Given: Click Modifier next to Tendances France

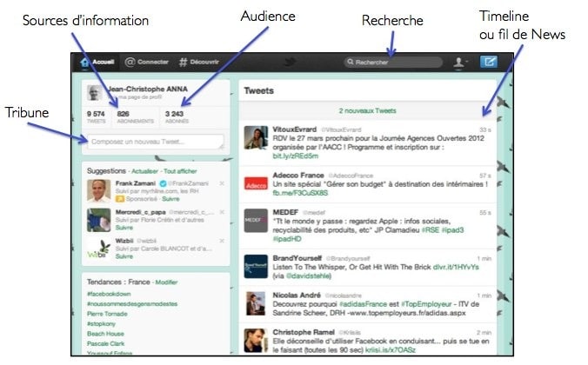Looking at the screenshot, I should [166, 282].
